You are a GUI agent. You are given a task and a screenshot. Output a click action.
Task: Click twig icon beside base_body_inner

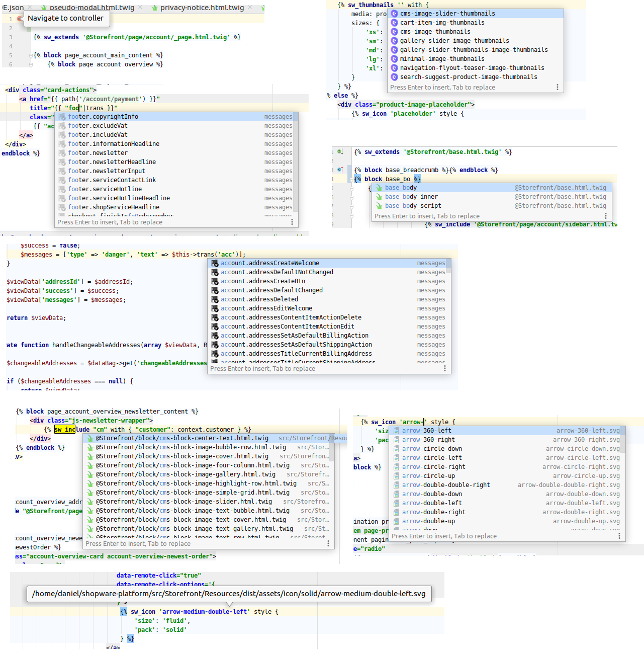pyautogui.click(x=380, y=197)
